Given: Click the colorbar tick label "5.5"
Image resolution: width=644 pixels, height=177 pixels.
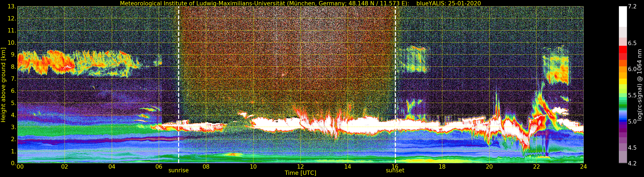Looking at the screenshot, I should tap(632, 95).
